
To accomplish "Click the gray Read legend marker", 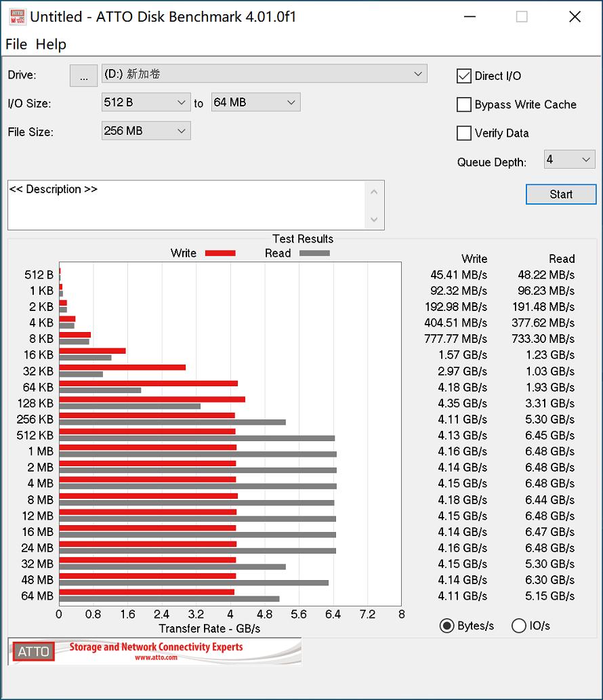I will (x=313, y=253).
